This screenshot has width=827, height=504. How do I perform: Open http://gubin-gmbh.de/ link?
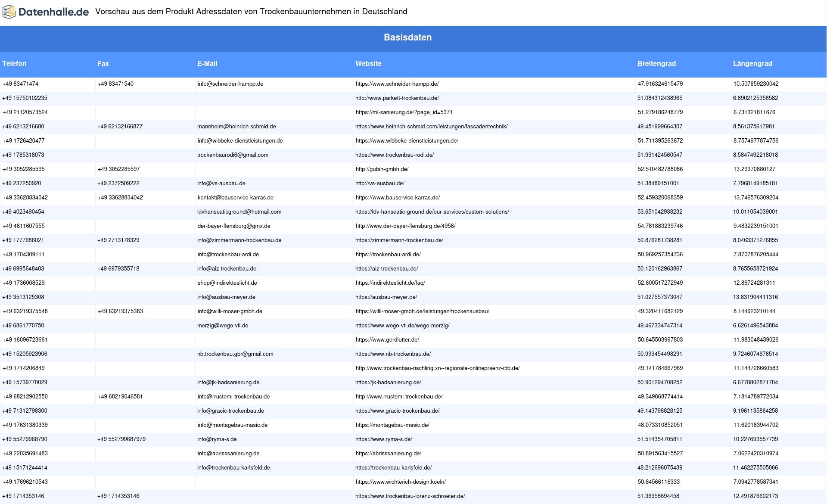point(382,169)
